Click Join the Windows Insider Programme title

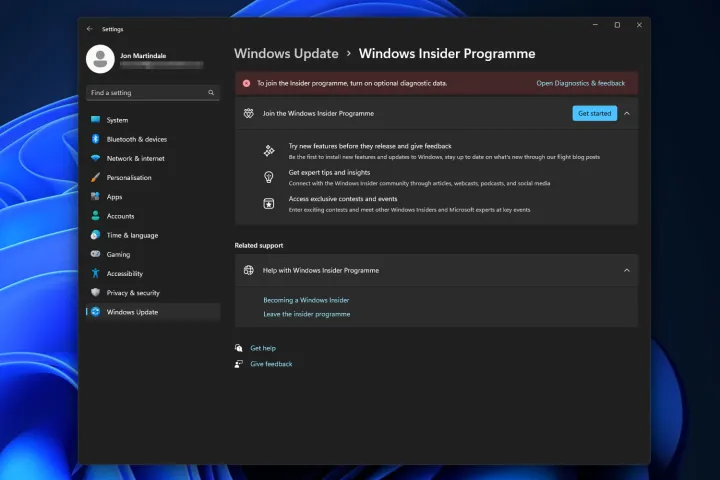[318, 113]
